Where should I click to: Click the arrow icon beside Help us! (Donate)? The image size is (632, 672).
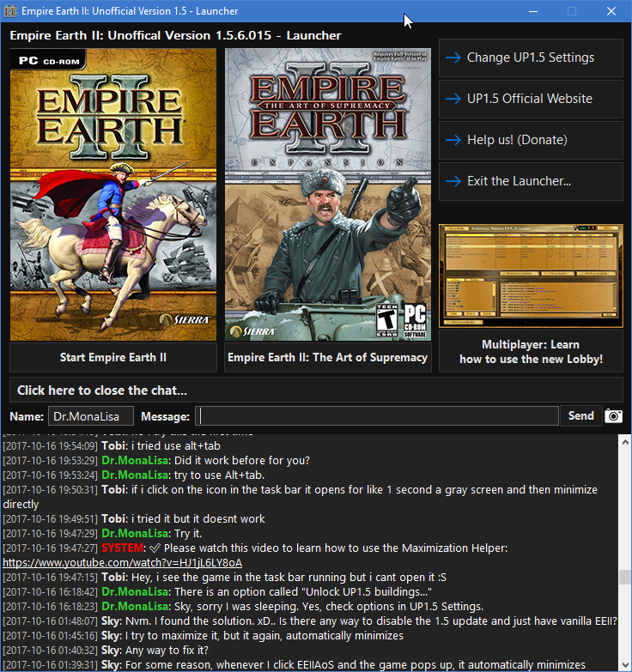tap(453, 140)
